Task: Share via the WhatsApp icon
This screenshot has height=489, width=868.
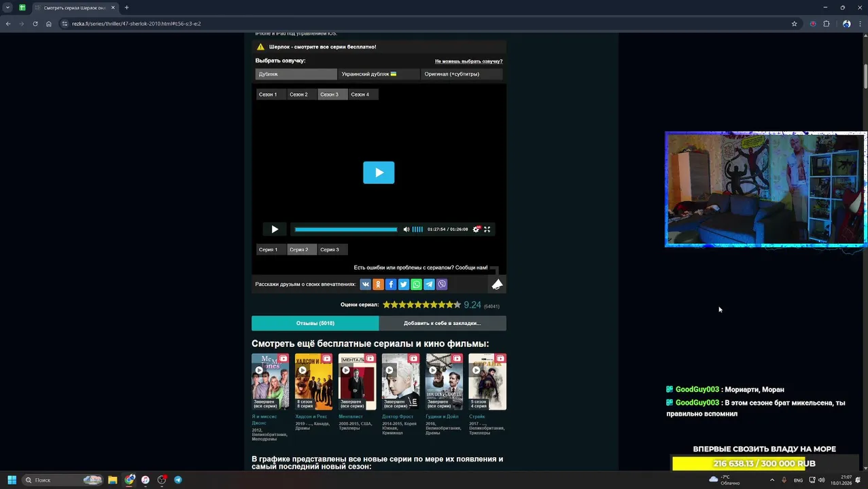Action: 416,285
